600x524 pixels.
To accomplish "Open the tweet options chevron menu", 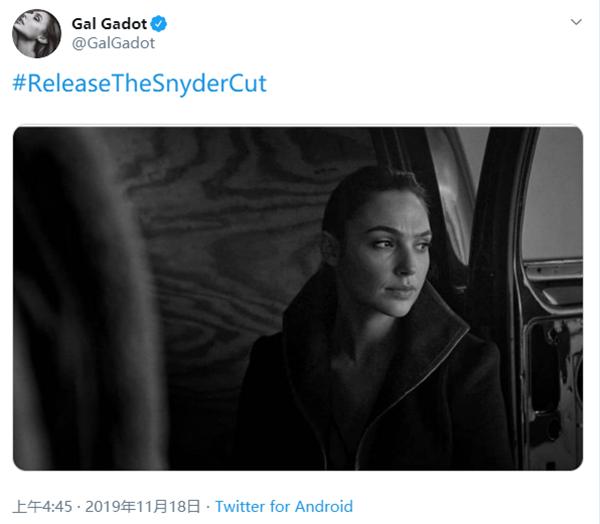I will point(576,22).
